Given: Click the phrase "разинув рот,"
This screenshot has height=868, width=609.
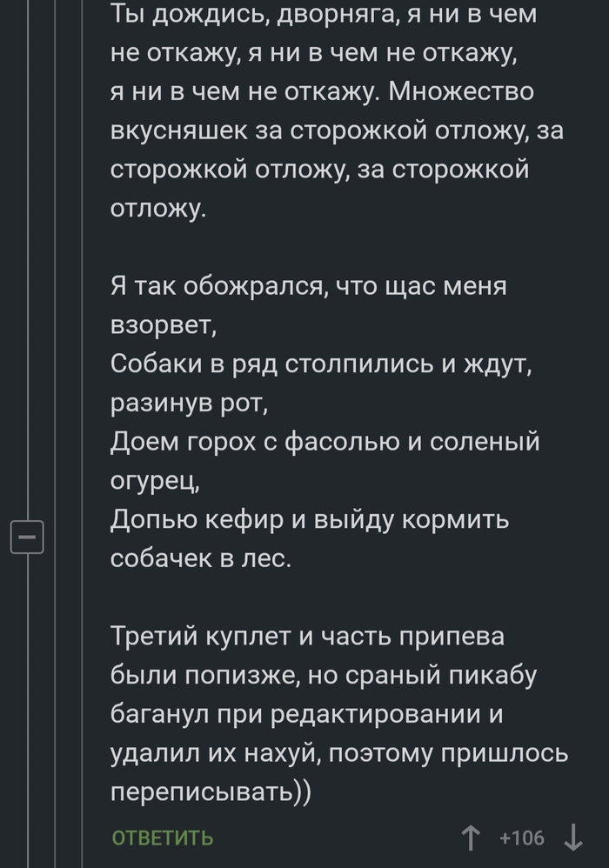Looking at the screenshot, I should click(191, 404).
